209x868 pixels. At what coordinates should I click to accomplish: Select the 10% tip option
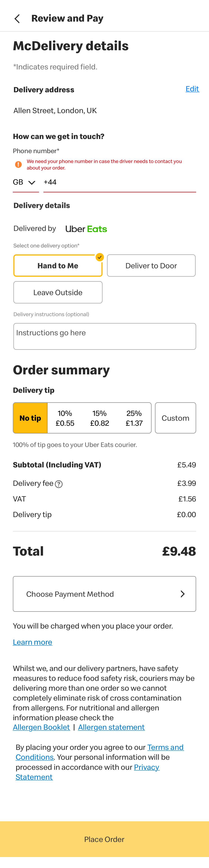(x=65, y=418)
